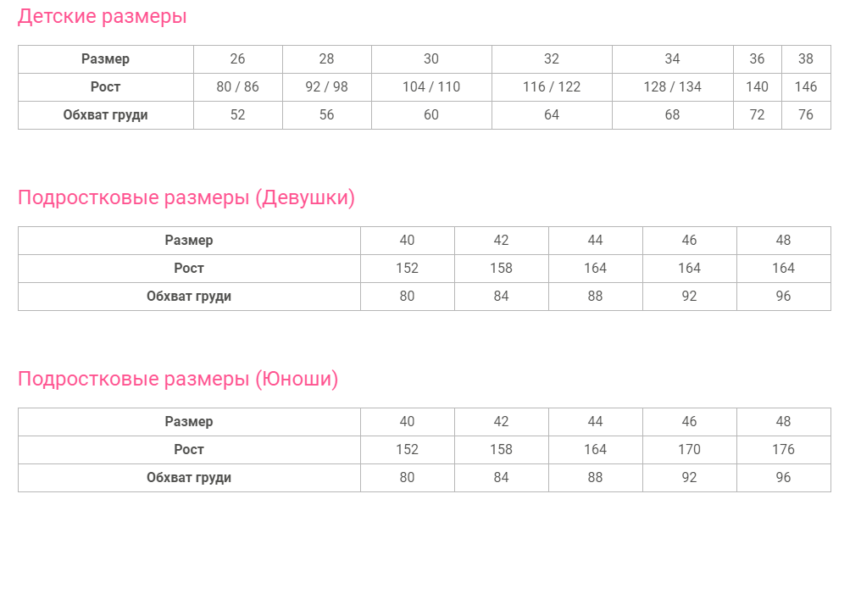
Task: Select chest value 52 in children's table
Action: pos(237,115)
